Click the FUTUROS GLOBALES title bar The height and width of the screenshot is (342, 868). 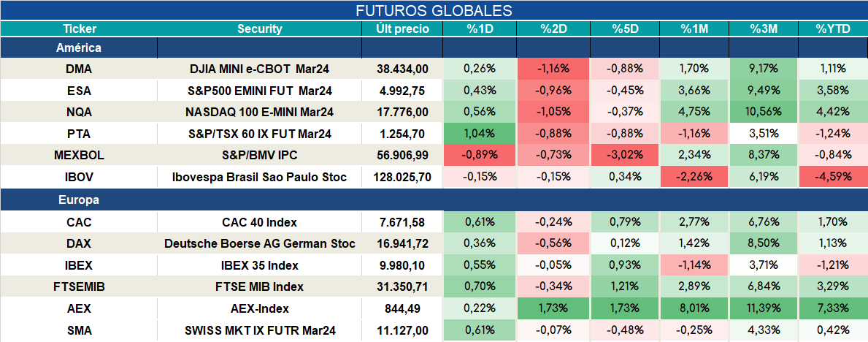[434, 10]
